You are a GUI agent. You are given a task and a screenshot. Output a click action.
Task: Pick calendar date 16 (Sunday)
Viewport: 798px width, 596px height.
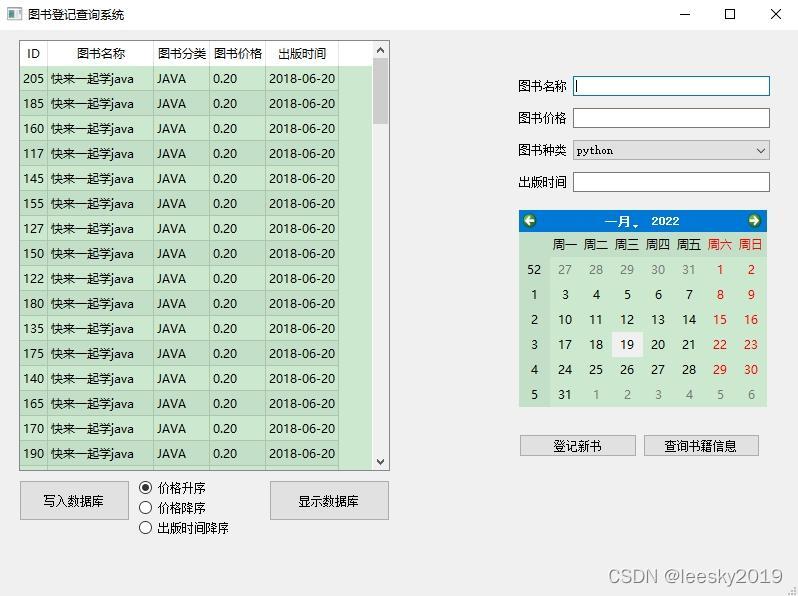pos(751,320)
